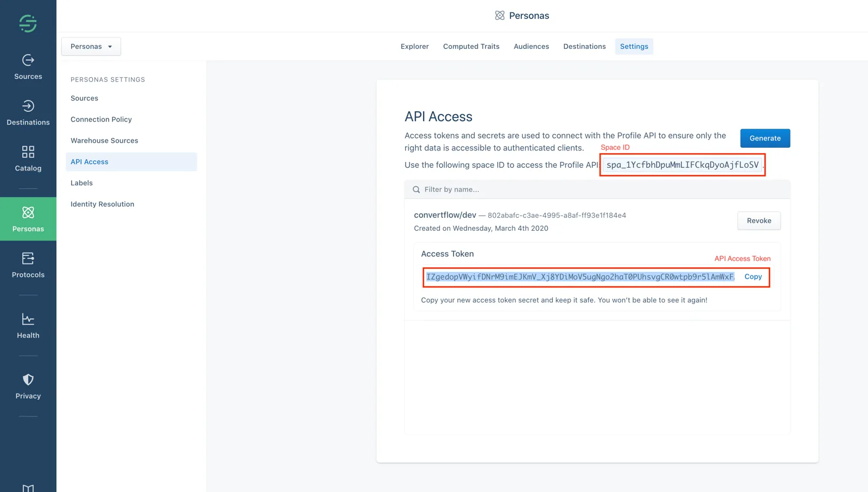Image resolution: width=868 pixels, height=492 pixels.
Task: Open the Privacy section
Action: click(x=28, y=387)
